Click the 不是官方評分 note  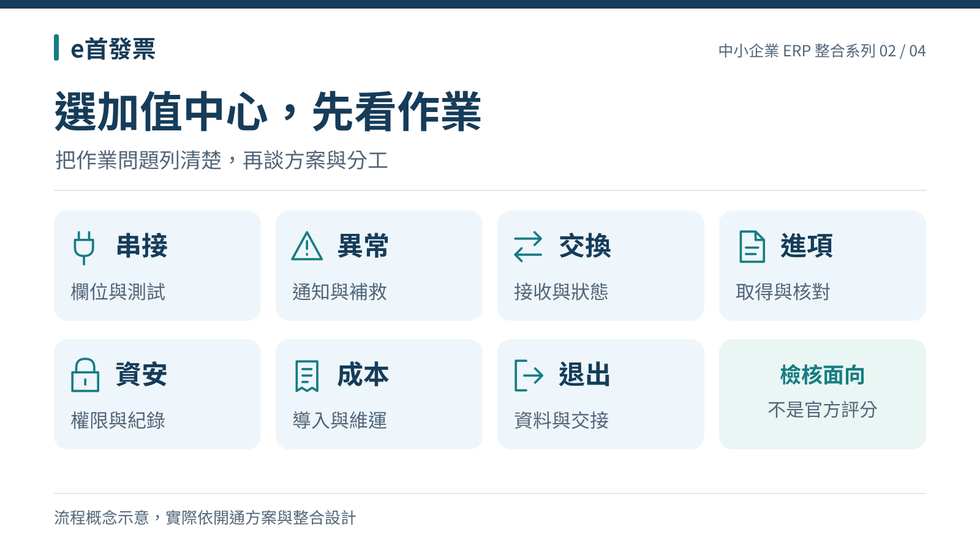click(x=823, y=410)
